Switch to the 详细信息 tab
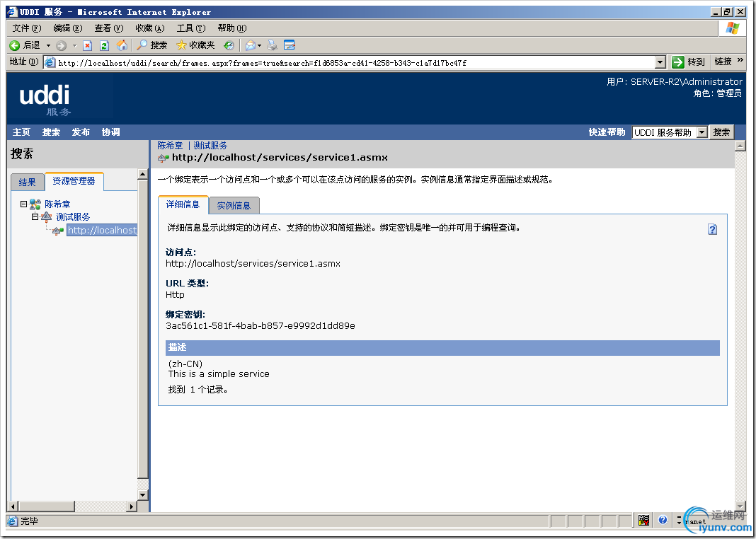The height and width of the screenshot is (539, 756). click(x=183, y=204)
